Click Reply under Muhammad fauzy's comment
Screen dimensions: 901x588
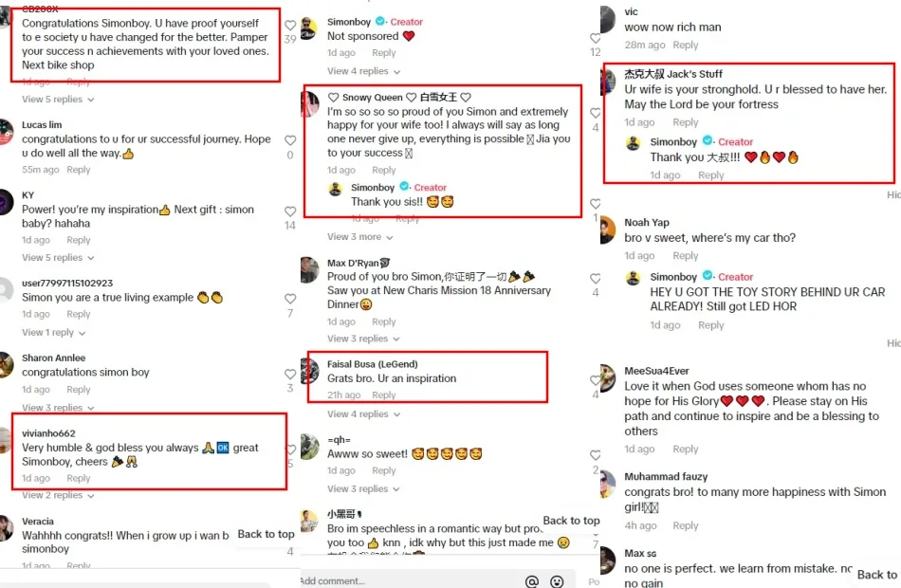click(685, 525)
